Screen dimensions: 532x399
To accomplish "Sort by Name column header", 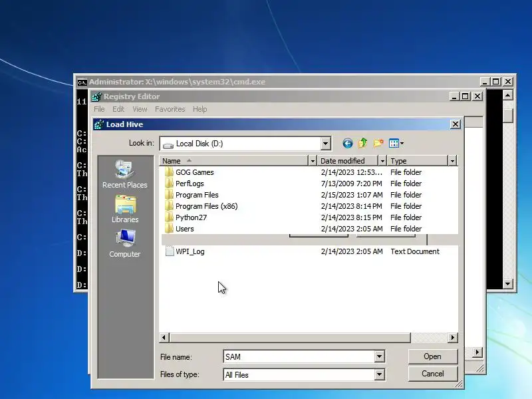I will 234,161.
